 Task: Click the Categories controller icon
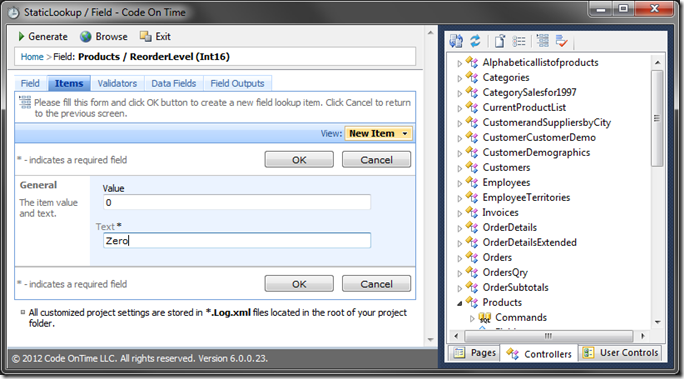pyautogui.click(x=472, y=77)
